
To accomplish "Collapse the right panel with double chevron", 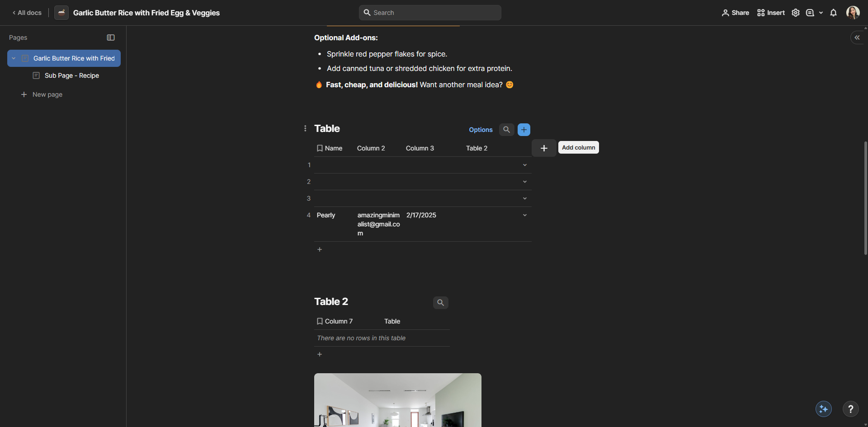I will [x=857, y=38].
